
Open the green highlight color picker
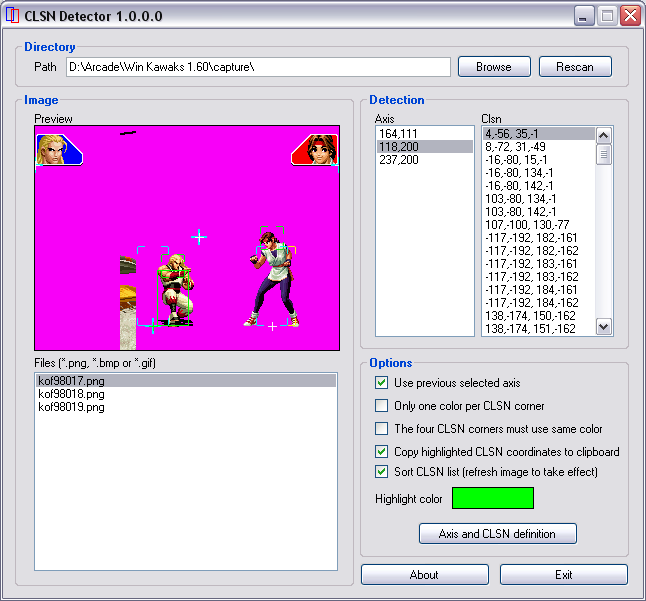click(x=492, y=498)
